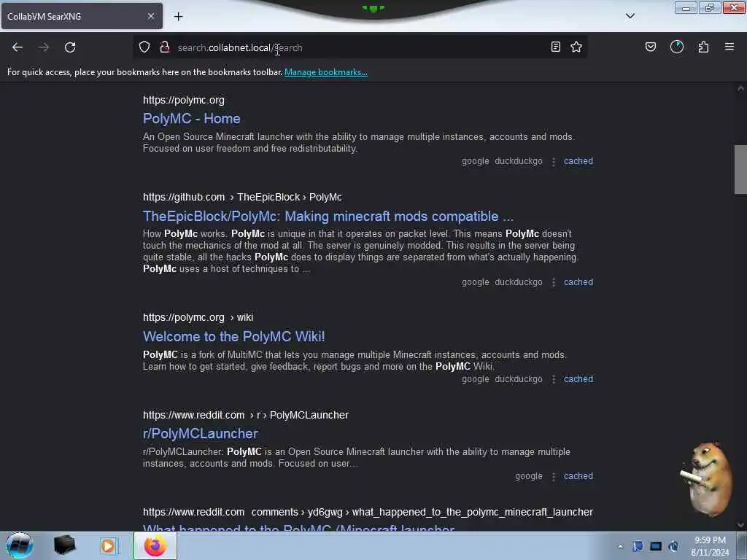Click https://www.reddit.com r PolyMCLauncher URL
Viewport: 747px width, 560px height.
coord(245,415)
